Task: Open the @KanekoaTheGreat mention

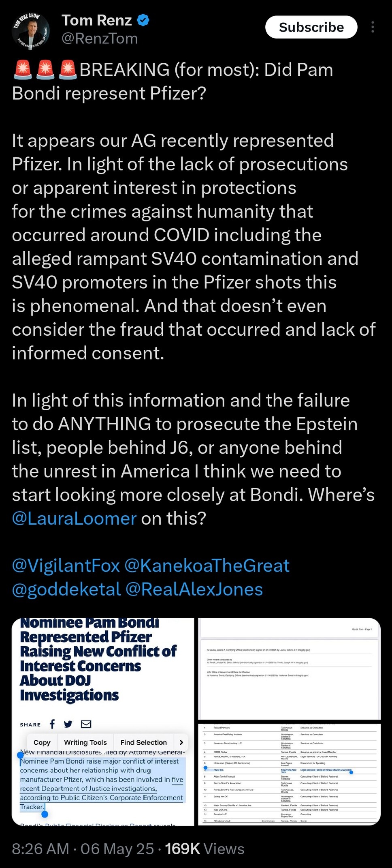Action: [x=207, y=566]
